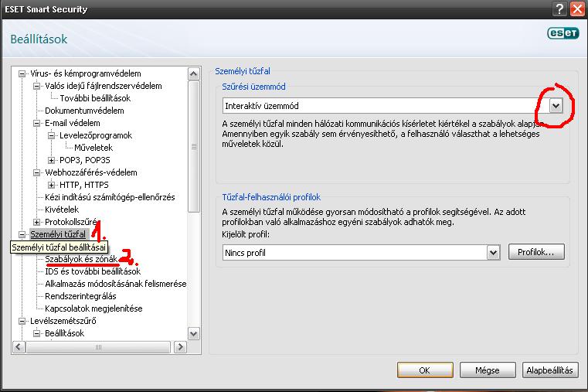The image size is (588, 392).
Task: Collapse the Beállítások node under Levélszemétszűrő
Action: (x=37, y=334)
